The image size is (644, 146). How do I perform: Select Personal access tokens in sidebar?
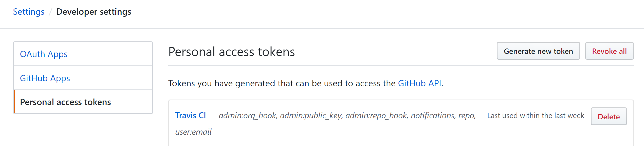coord(65,102)
